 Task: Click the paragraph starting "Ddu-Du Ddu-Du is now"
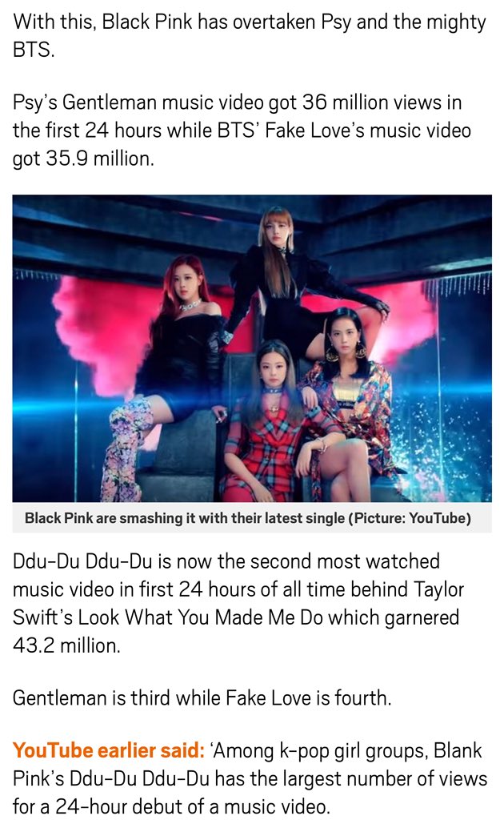click(238, 603)
